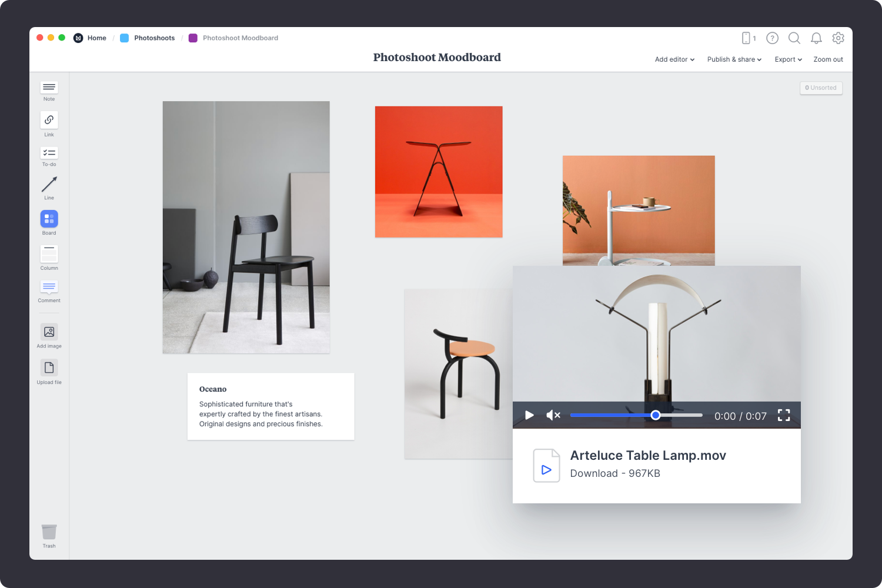Expand the Add editor dropdown
This screenshot has width=882, height=588.
(674, 59)
